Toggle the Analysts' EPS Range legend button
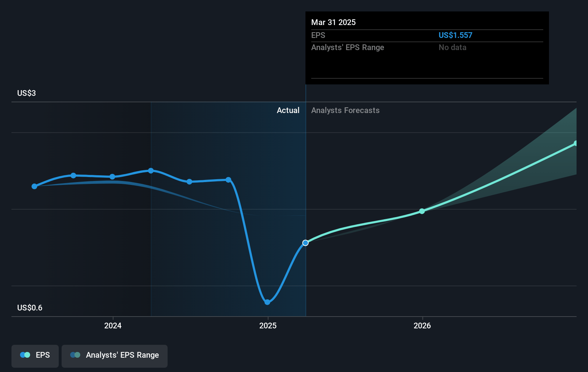588x372 pixels. pos(115,356)
